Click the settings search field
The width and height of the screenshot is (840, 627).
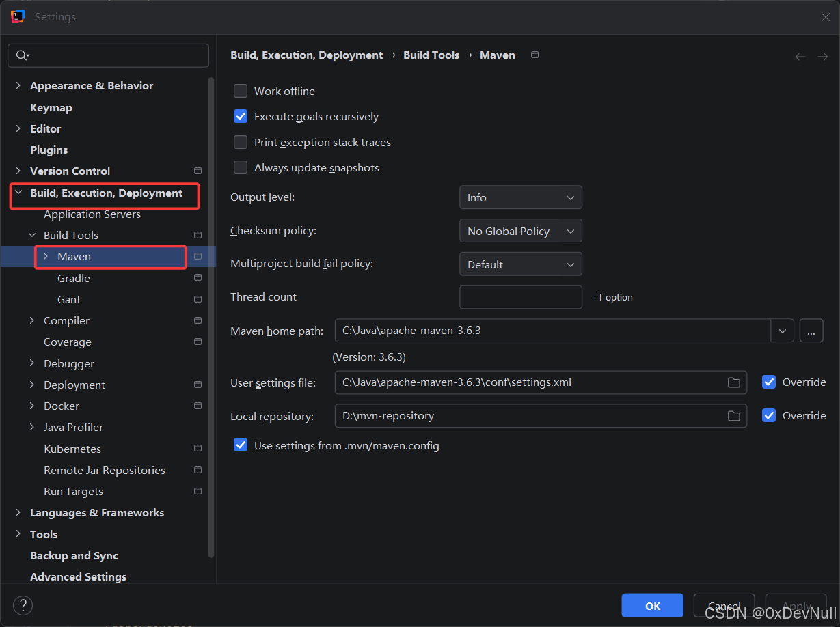point(108,55)
